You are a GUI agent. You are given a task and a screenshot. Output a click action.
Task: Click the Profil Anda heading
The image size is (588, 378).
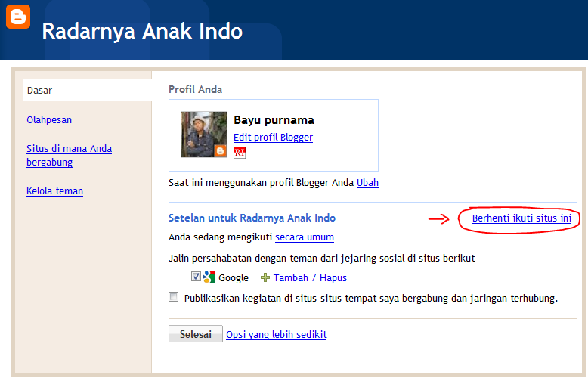196,89
